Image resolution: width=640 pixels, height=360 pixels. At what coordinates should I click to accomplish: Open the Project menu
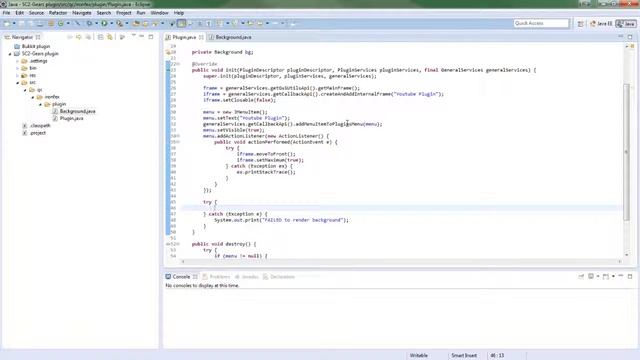pos(124,13)
